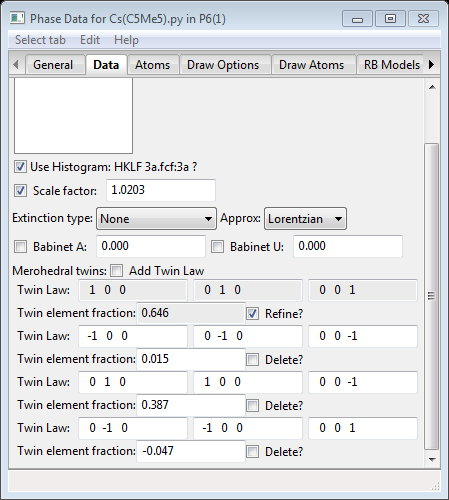Image resolution: width=449 pixels, height=500 pixels.
Task: Enable the Babinet A checkbox
Action: [x=20, y=247]
